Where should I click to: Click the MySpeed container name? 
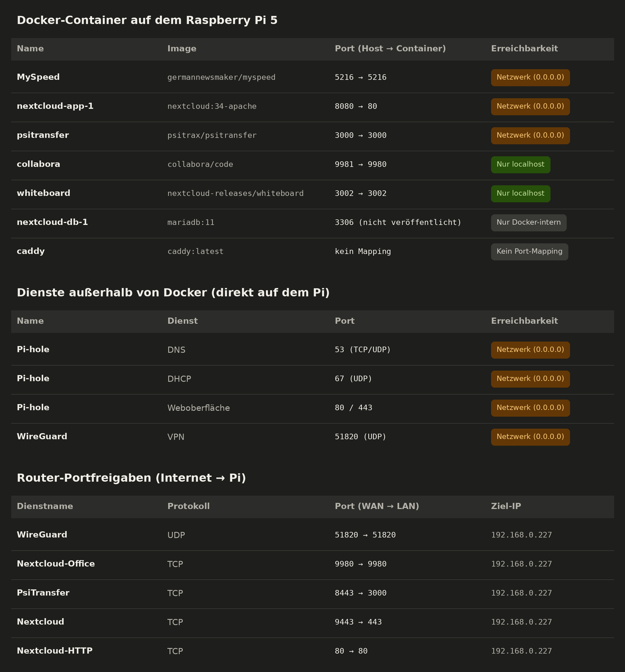[38, 77]
